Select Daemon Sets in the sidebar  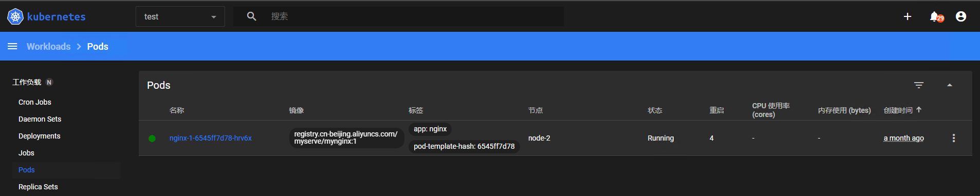click(40, 119)
